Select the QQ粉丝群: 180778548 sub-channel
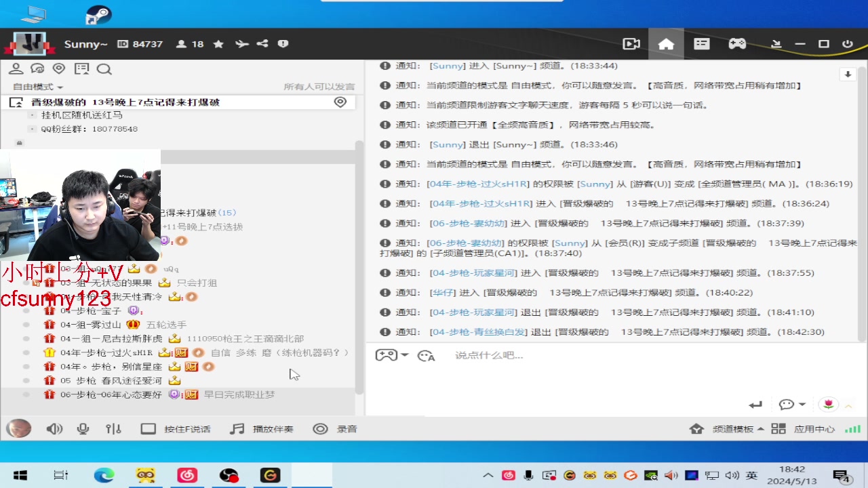This screenshot has width=868, height=488. (89, 129)
